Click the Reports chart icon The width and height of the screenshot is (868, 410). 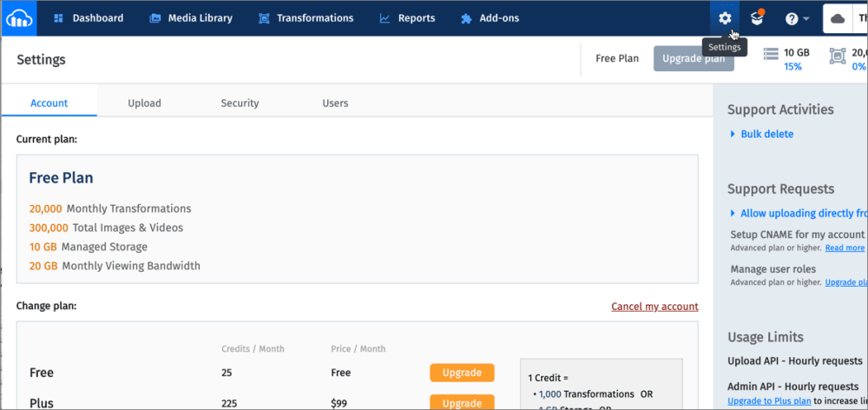click(x=385, y=18)
